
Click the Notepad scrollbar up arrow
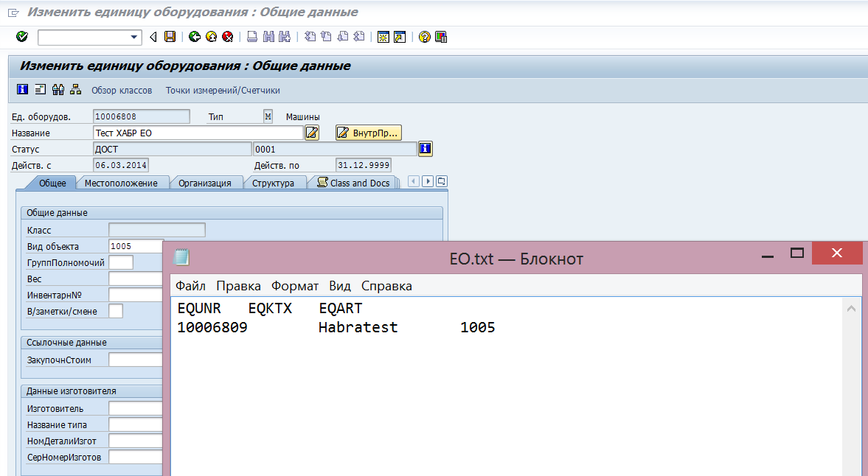[851, 309]
